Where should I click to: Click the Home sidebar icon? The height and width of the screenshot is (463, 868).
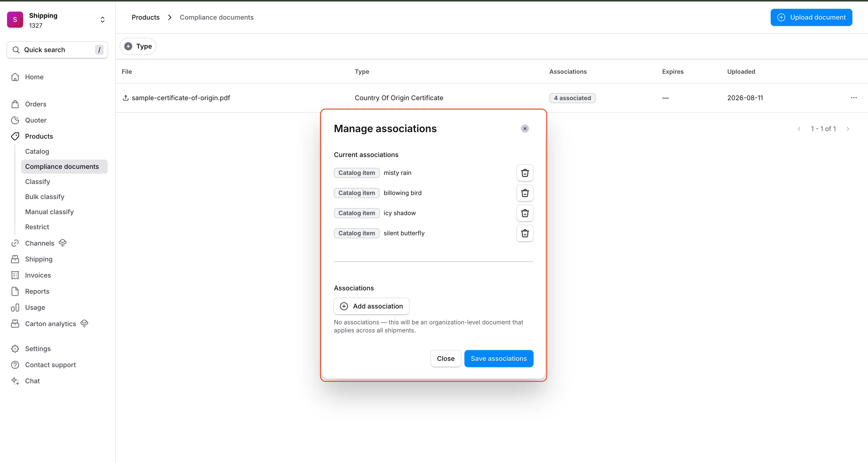click(15, 77)
